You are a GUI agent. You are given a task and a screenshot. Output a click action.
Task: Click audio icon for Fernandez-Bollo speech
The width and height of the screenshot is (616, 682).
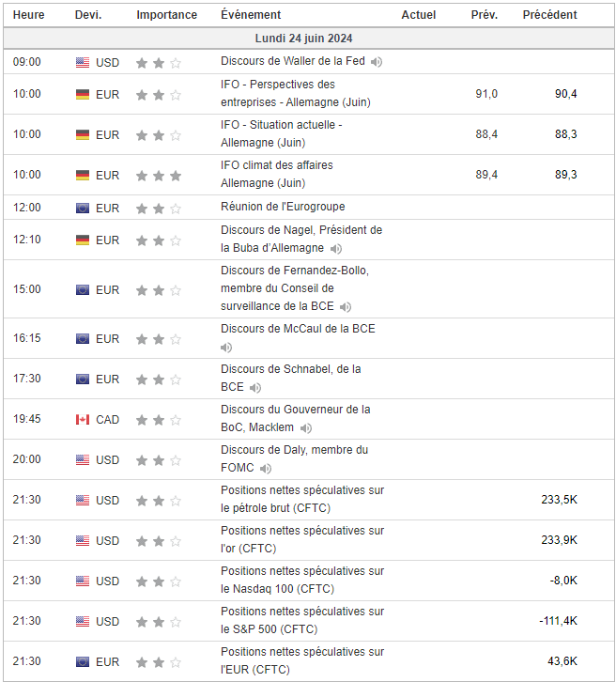click(346, 307)
